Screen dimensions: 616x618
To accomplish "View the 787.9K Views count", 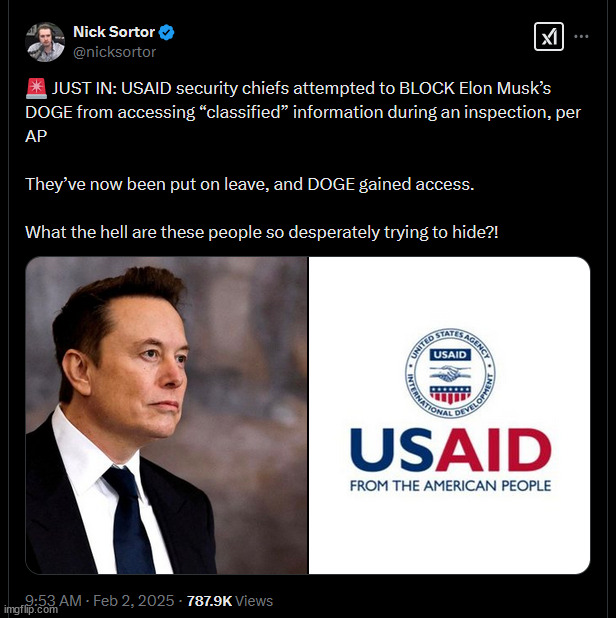I will (230, 601).
